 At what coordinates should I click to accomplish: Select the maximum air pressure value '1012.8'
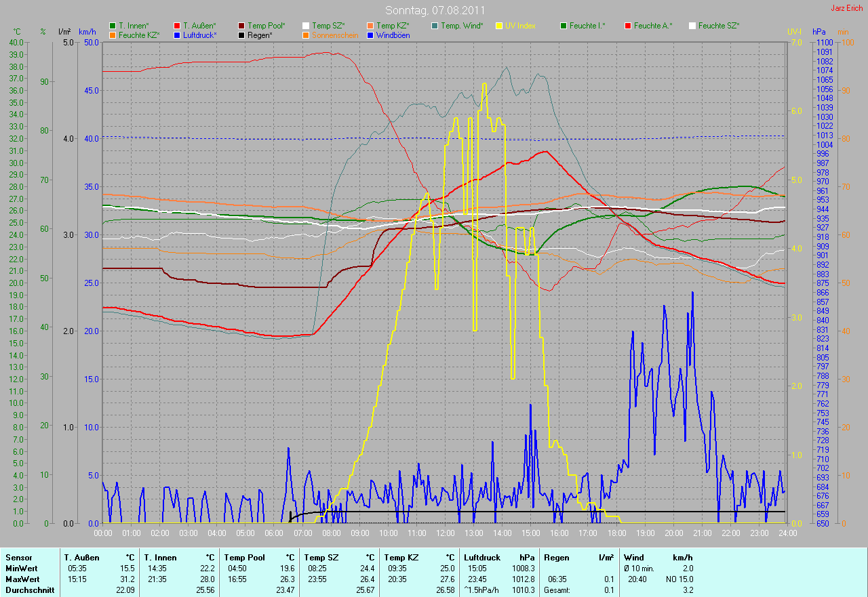click(522, 579)
